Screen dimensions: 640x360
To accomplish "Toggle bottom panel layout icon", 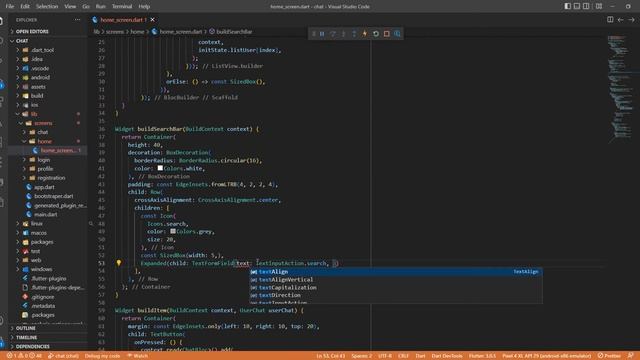I will (577, 6).
